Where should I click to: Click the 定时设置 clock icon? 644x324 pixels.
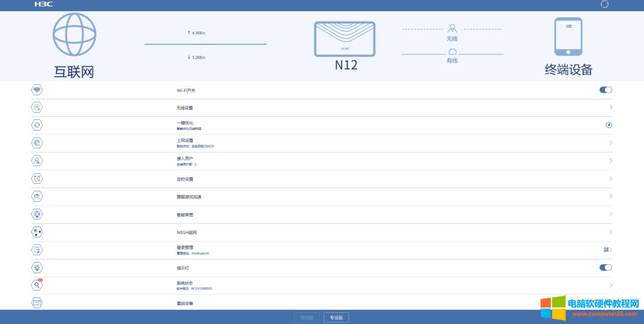pos(36,178)
